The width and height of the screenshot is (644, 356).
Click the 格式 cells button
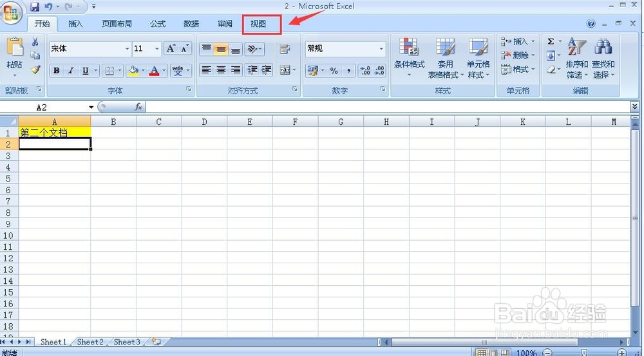tap(518, 70)
